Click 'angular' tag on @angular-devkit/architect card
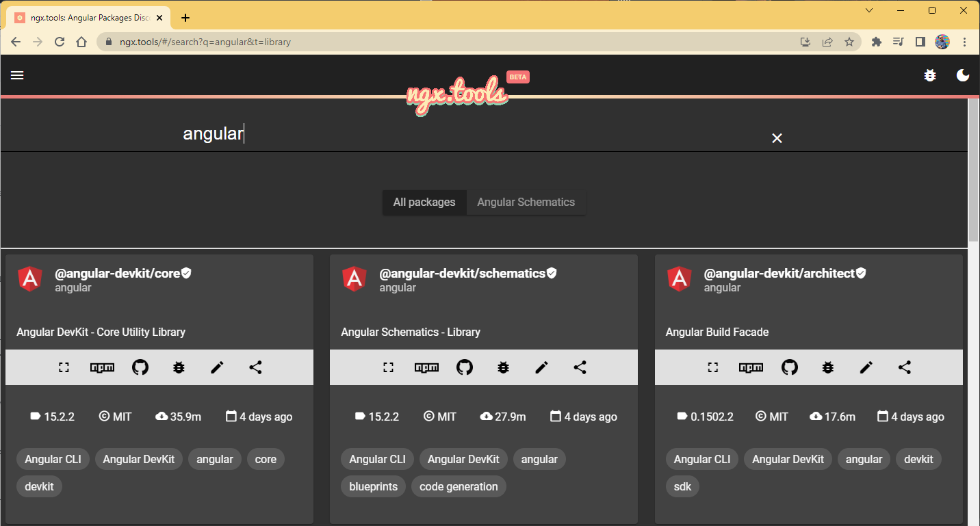Image resolution: width=980 pixels, height=526 pixels. [x=864, y=459]
